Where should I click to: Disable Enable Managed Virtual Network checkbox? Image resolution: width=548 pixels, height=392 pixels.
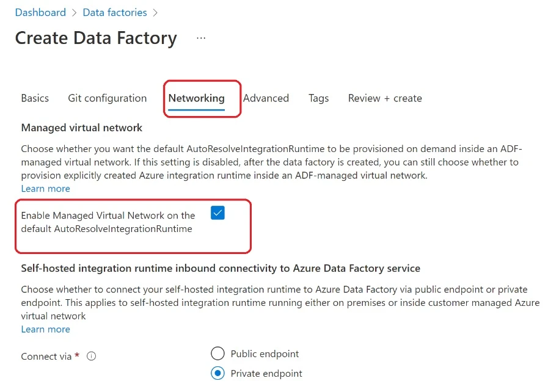(x=217, y=212)
